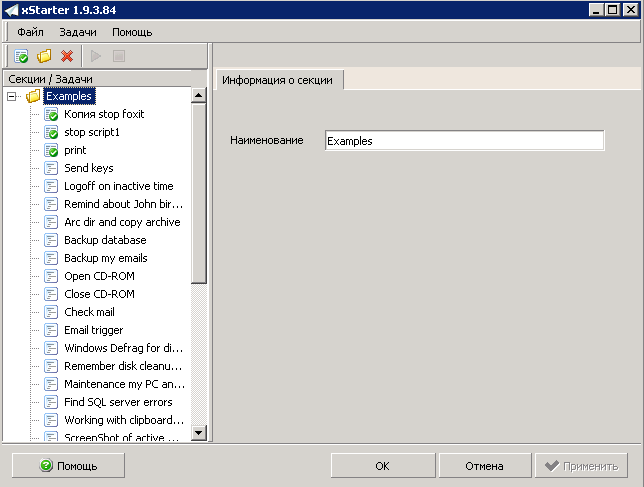Click the Examples folder icon
This screenshot has height=487, width=644.
33,96
